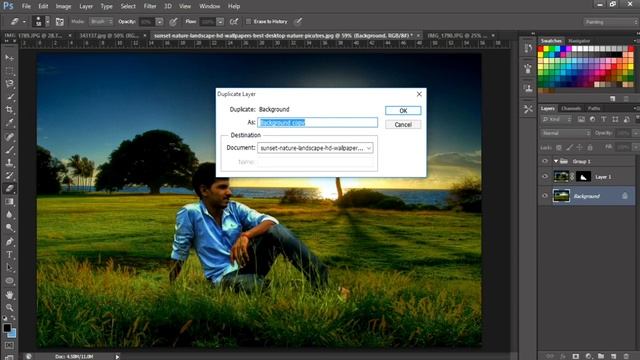Select the History Brush tool

click(9, 176)
